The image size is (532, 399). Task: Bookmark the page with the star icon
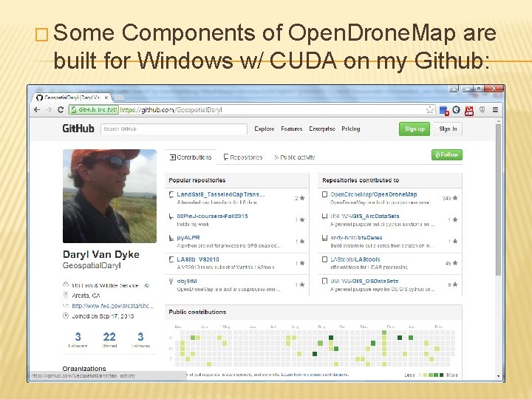click(x=430, y=109)
